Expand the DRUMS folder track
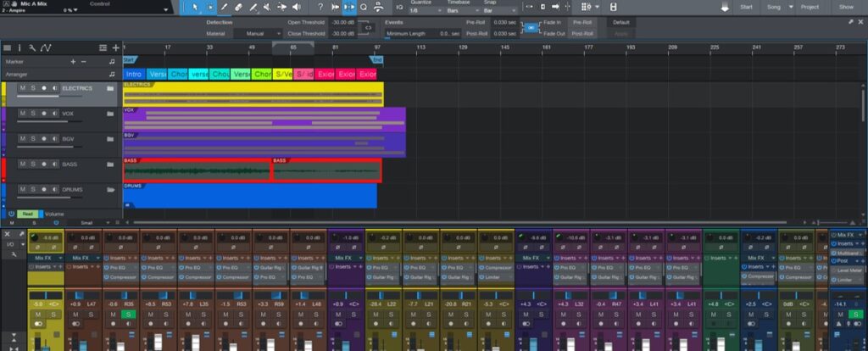This screenshot has height=351, width=868. (x=110, y=190)
